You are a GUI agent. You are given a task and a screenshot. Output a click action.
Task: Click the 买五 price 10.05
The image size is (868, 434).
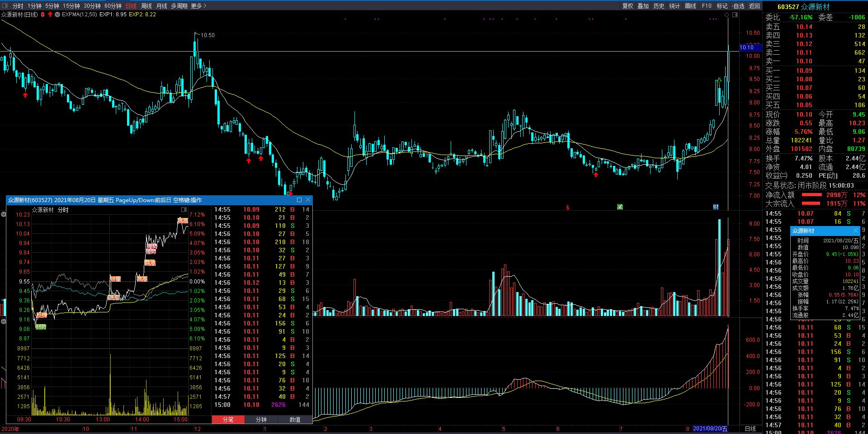pyautogui.click(x=804, y=105)
